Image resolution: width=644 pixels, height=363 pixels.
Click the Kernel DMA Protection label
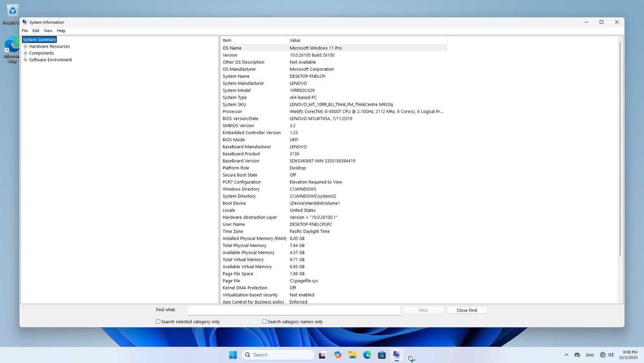point(245,288)
